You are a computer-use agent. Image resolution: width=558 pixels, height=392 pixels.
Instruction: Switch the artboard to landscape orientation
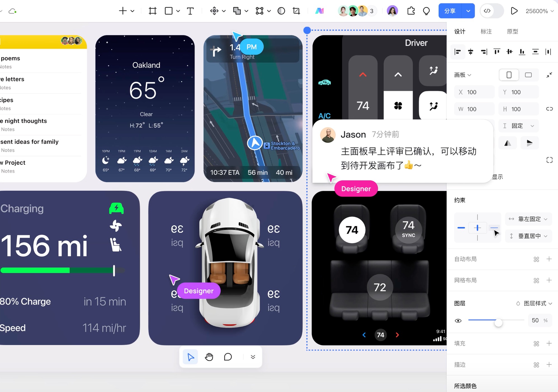(x=529, y=75)
